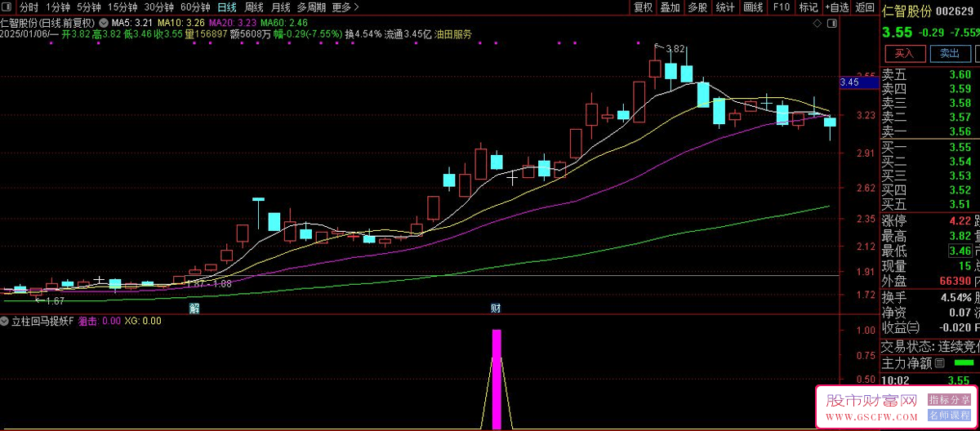The width and height of the screenshot is (980, 431).
Task: Click the green bar beside 主力净额
Action: point(963,362)
